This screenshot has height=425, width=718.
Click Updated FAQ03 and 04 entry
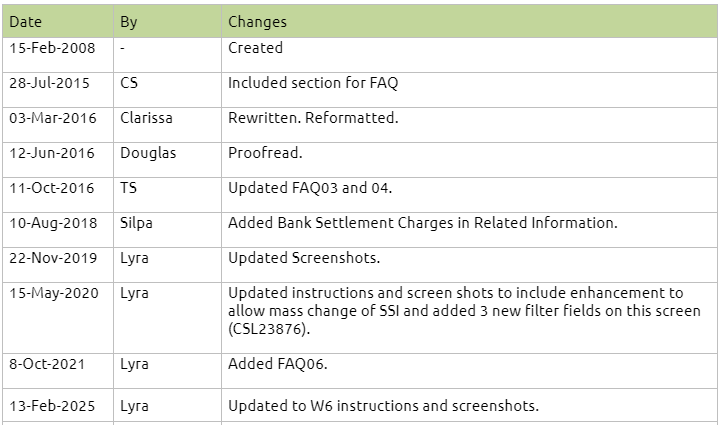point(310,188)
